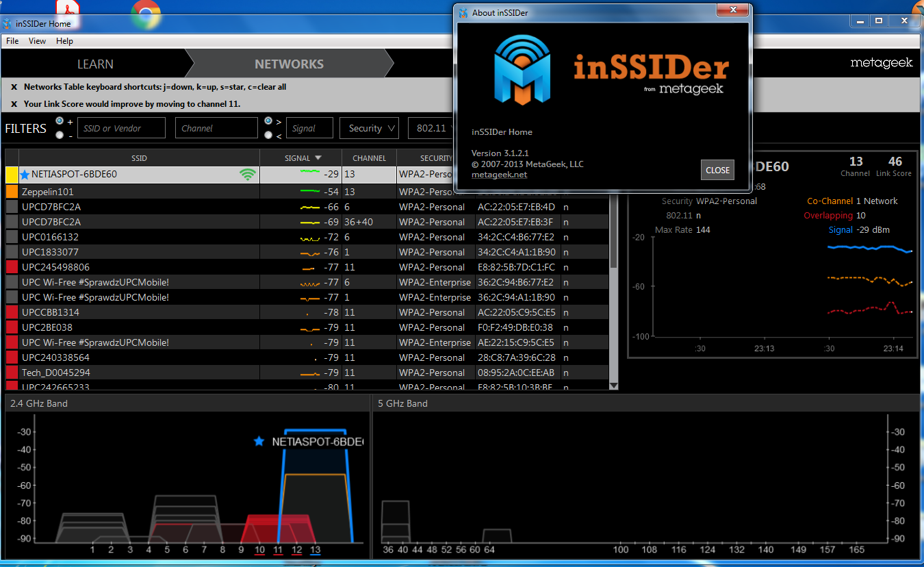Click MAC address AE:22:15:C9:5C:E5

pyautogui.click(x=516, y=342)
